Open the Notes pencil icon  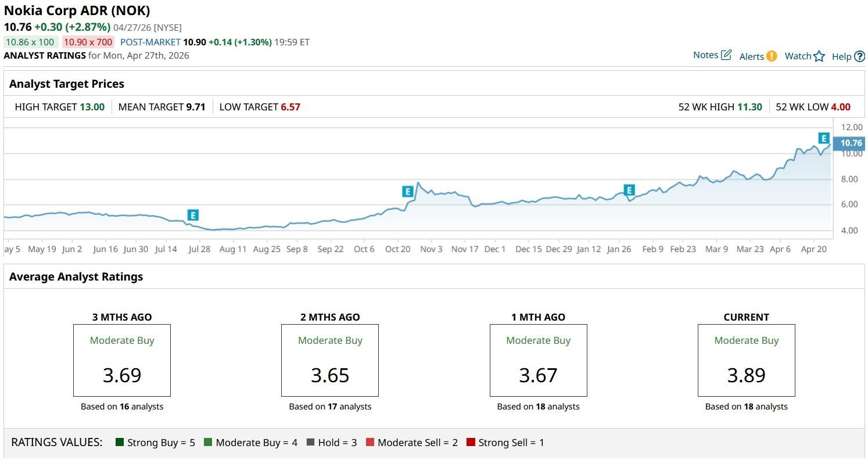click(x=726, y=55)
